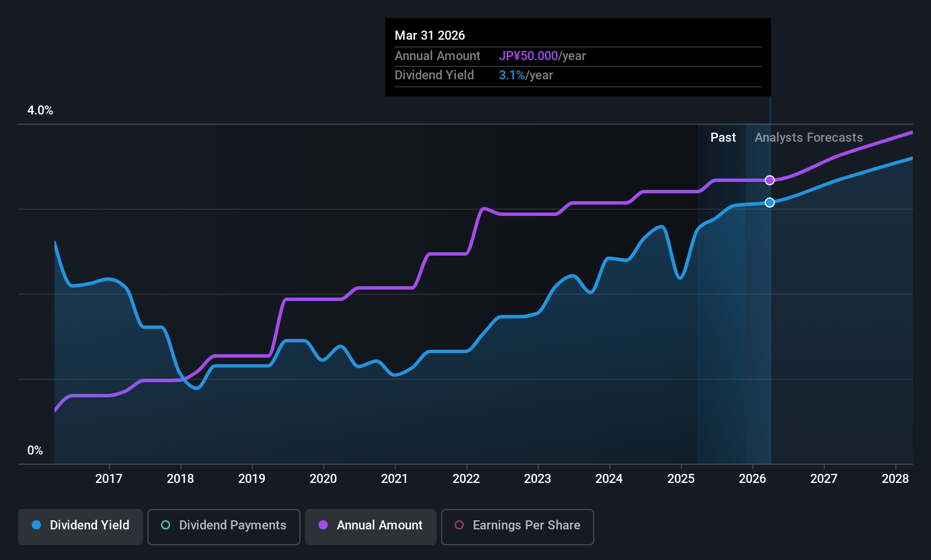Enable the Dividend Payments series
This screenshot has height=560, width=931.
click(x=223, y=527)
